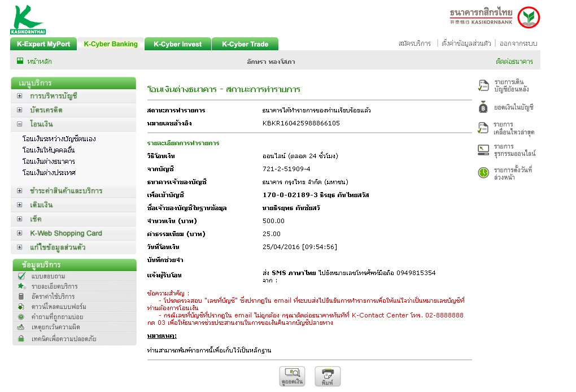Collapse the โอนเงิน menu section
This screenshot has width=576, height=392.
point(20,124)
